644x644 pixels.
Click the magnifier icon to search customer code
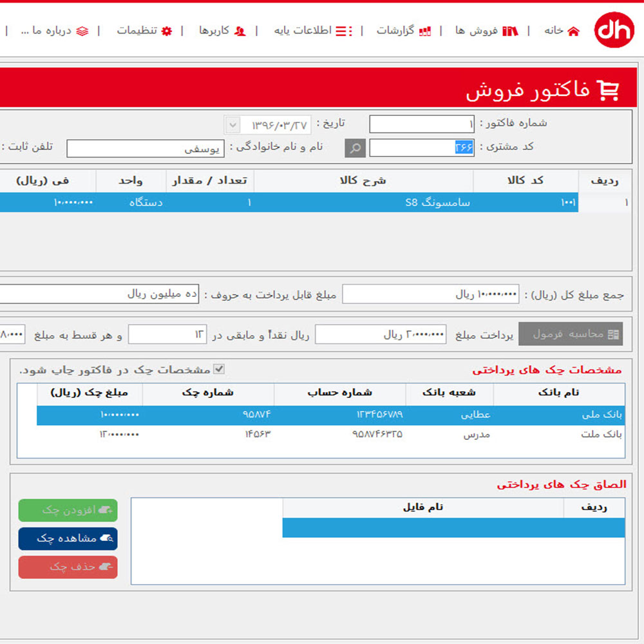pos(355,148)
